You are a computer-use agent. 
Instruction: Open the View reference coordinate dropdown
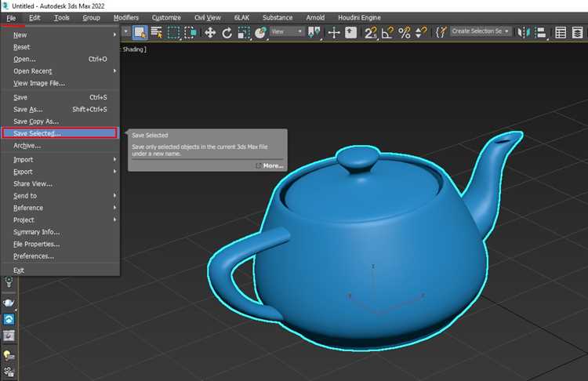(286, 31)
